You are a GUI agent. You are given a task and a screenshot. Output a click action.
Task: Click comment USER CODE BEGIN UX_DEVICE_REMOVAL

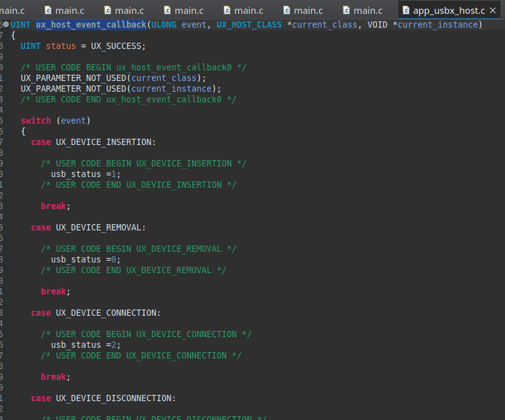click(x=138, y=249)
